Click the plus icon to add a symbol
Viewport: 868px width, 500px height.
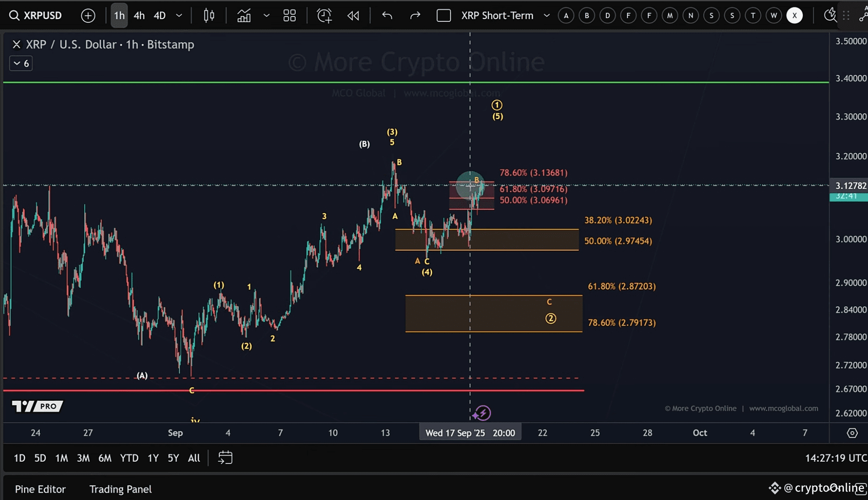pos(88,15)
